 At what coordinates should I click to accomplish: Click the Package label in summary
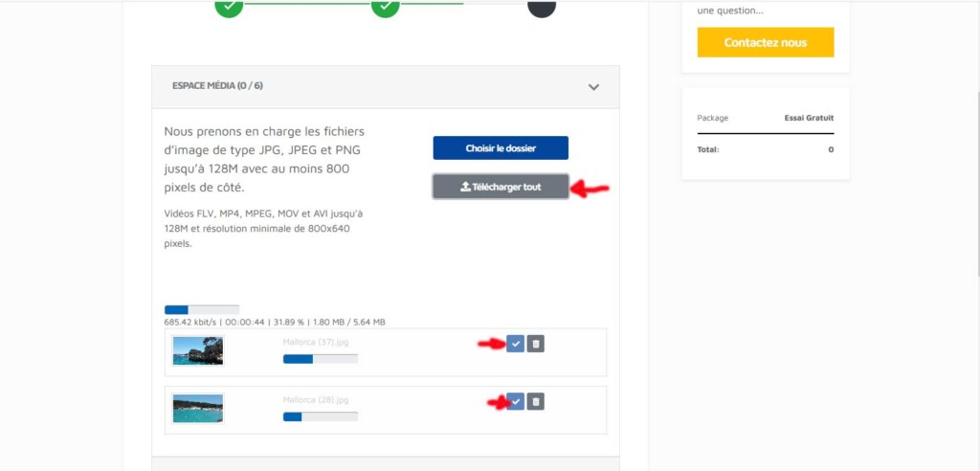[x=712, y=118]
